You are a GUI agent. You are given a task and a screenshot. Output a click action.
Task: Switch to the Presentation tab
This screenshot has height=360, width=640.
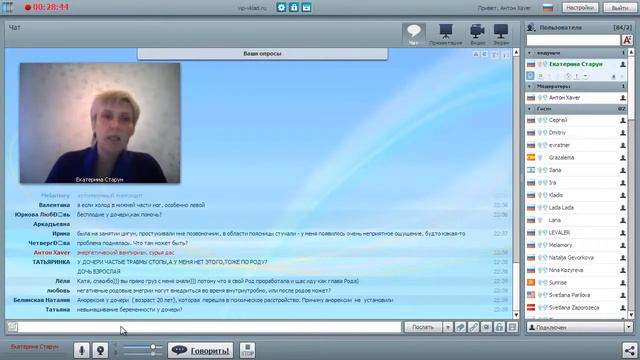tap(445, 34)
